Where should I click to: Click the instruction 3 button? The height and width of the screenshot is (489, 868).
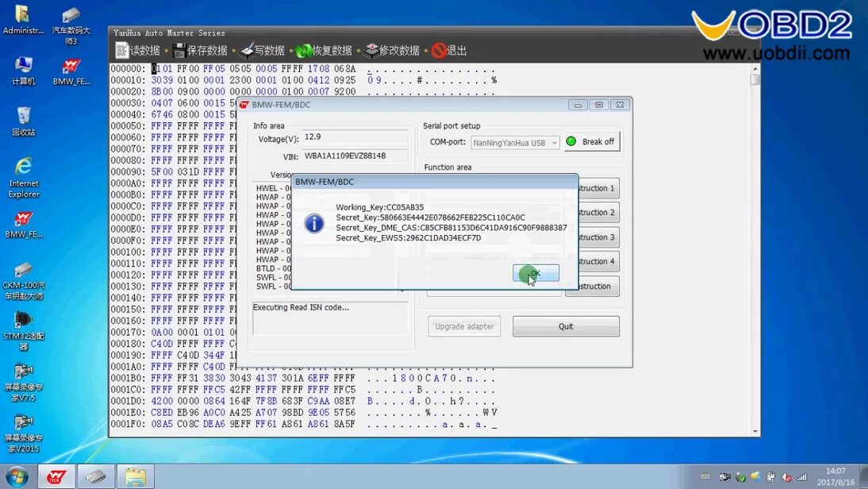pyautogui.click(x=598, y=237)
